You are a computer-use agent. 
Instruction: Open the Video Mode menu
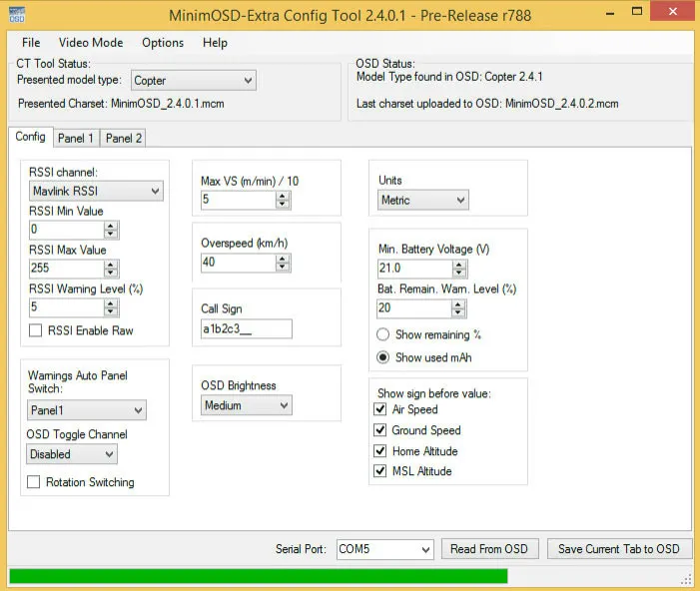(x=91, y=43)
